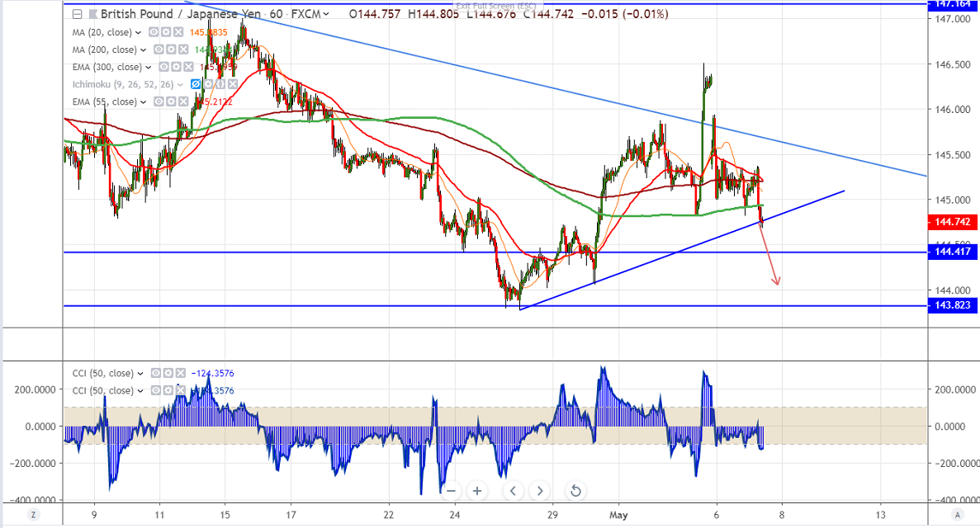Remove the first CCI (50, close) indicator
Viewport: 980px width, 528px height.
(181, 373)
